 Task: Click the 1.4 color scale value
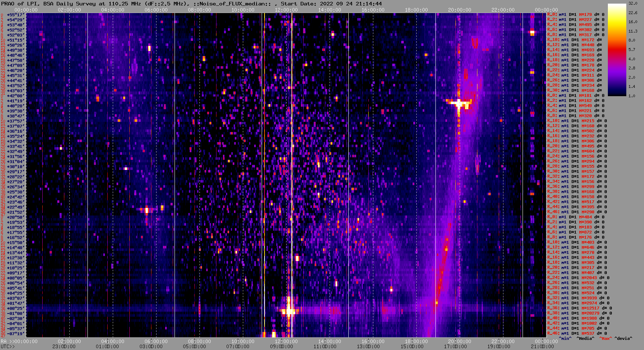tap(632, 86)
